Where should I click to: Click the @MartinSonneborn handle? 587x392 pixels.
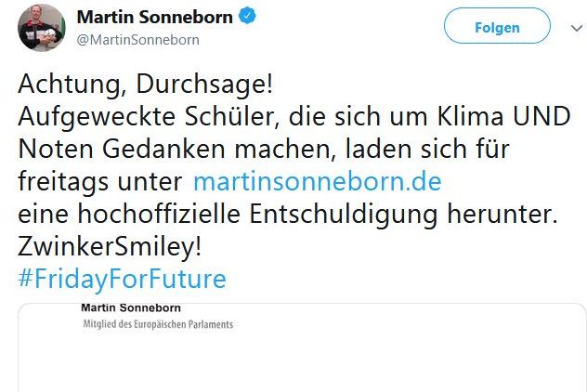[137, 40]
